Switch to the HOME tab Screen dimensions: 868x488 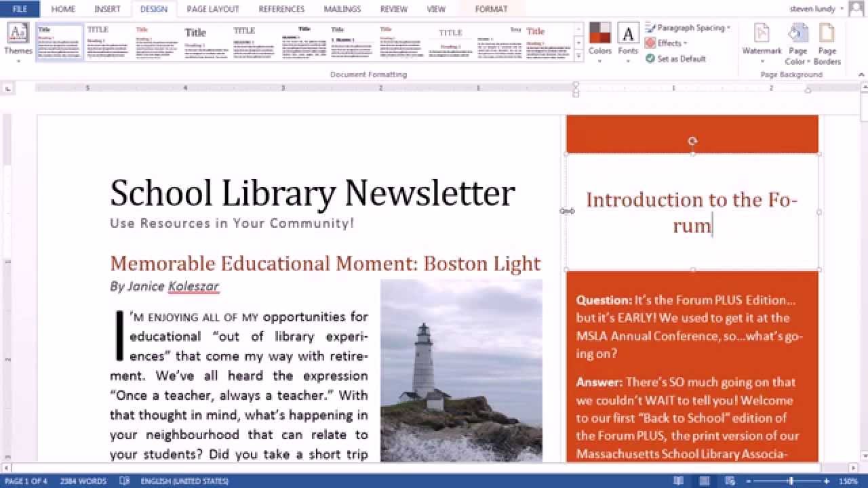pyautogui.click(x=63, y=9)
